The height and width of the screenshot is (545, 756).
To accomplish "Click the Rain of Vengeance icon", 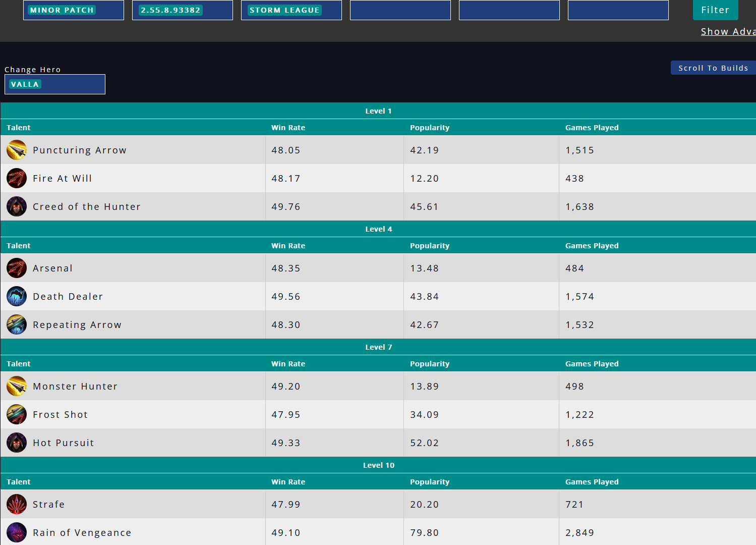I will [x=17, y=532].
